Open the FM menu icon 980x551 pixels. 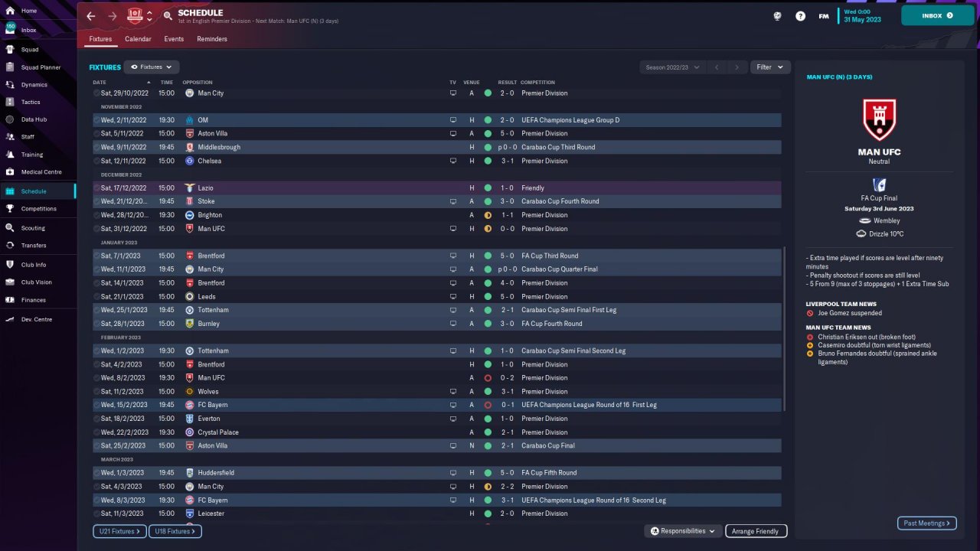(824, 15)
